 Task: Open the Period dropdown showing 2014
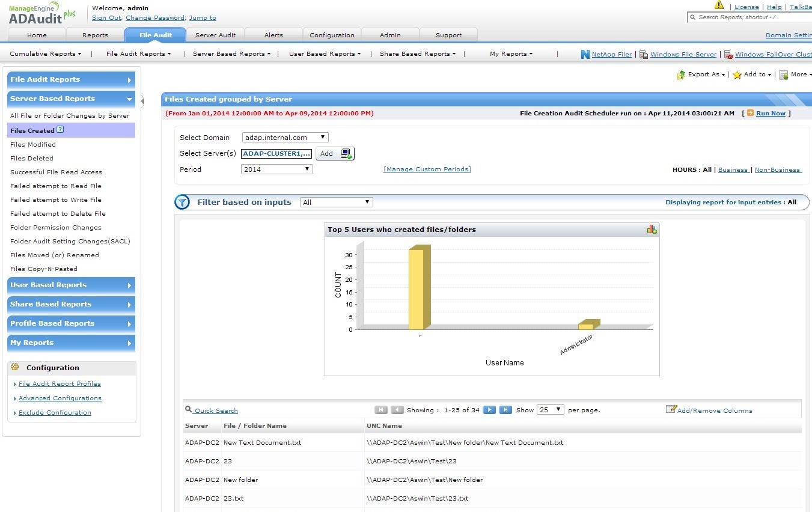point(276,169)
